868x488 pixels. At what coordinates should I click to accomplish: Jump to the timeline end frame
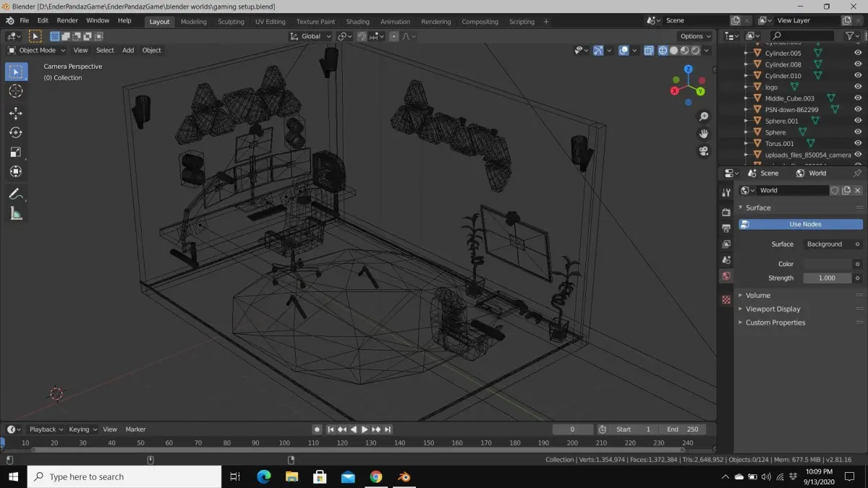[388, 429]
